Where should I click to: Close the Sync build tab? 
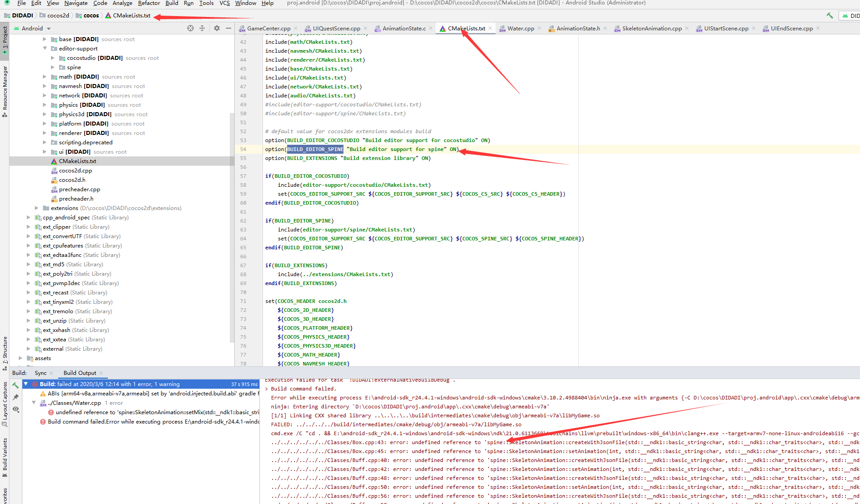[x=52, y=373]
